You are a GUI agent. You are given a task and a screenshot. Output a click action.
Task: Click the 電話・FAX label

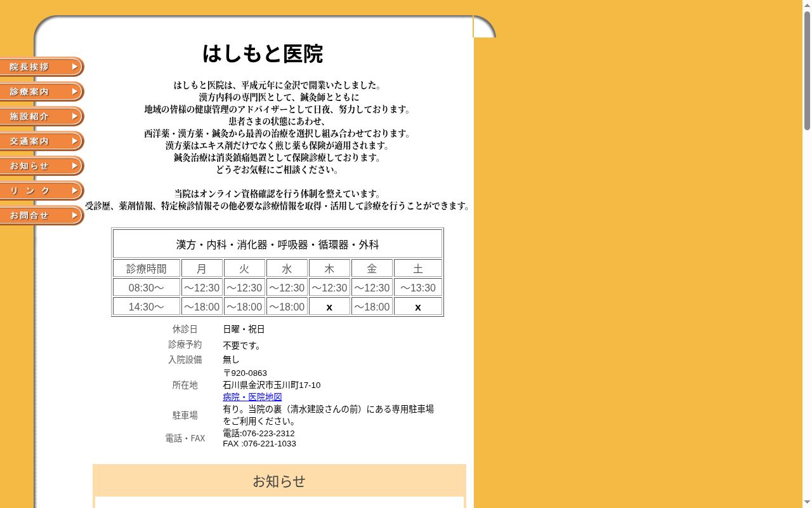tap(185, 438)
